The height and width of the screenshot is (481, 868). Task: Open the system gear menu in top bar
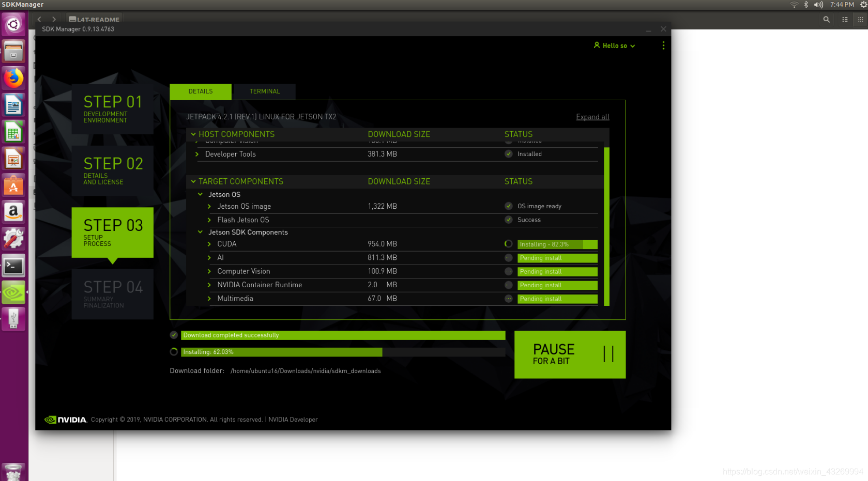click(x=863, y=5)
